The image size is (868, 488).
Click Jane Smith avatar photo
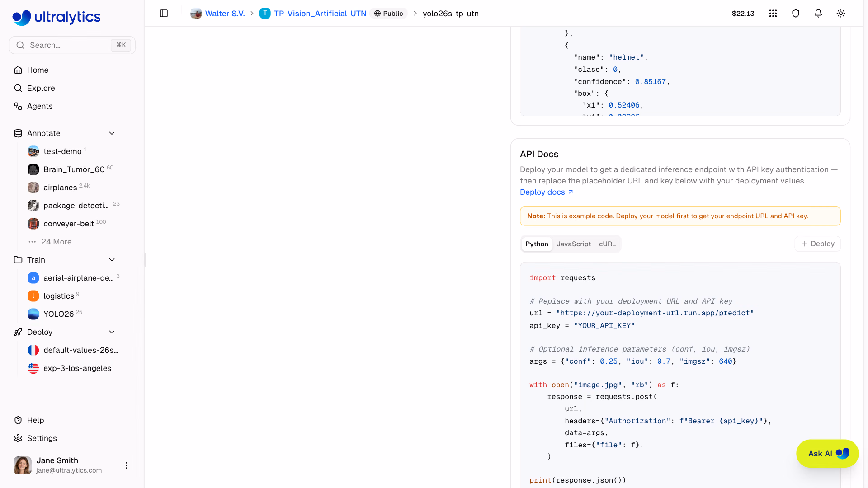pos(23,465)
